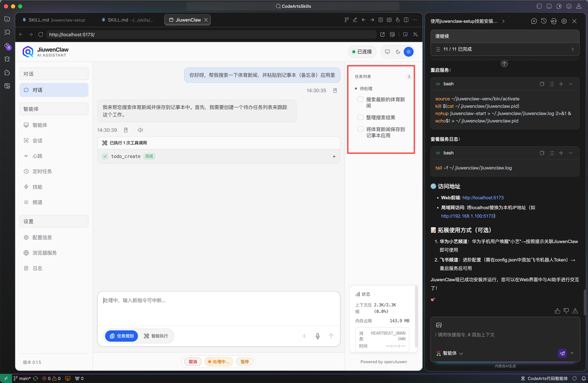Expand the chat title chevron in assistant panel
This screenshot has width=588, height=383.
point(503,21)
